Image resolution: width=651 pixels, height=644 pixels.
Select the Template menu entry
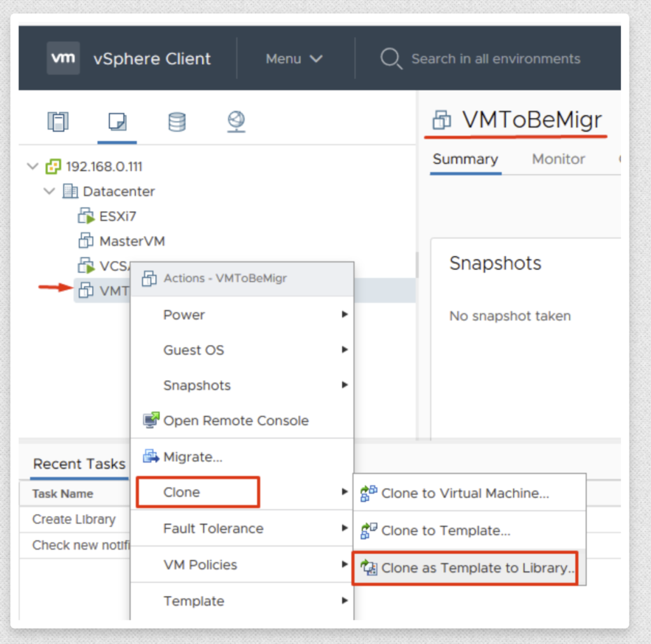(x=242, y=601)
